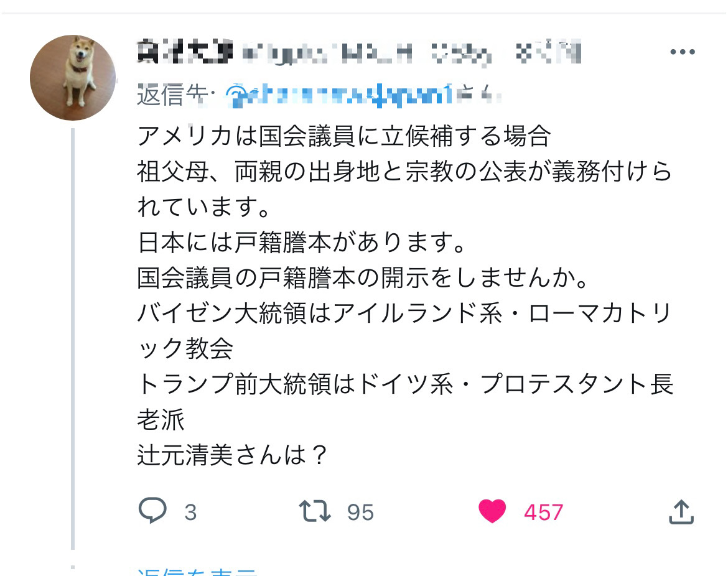This screenshot has height=576, width=728.
Task: Click the line starting with トランプ前大統領
Action: pyautogui.click(x=405, y=384)
